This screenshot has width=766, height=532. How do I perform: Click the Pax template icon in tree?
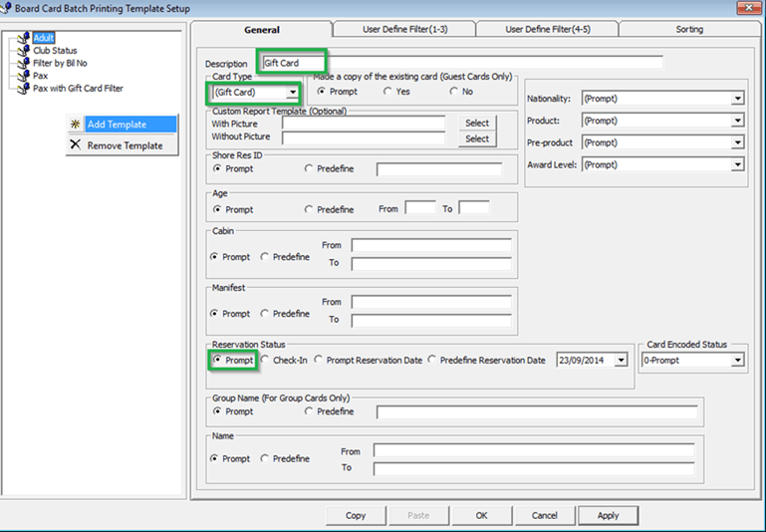click(24, 76)
